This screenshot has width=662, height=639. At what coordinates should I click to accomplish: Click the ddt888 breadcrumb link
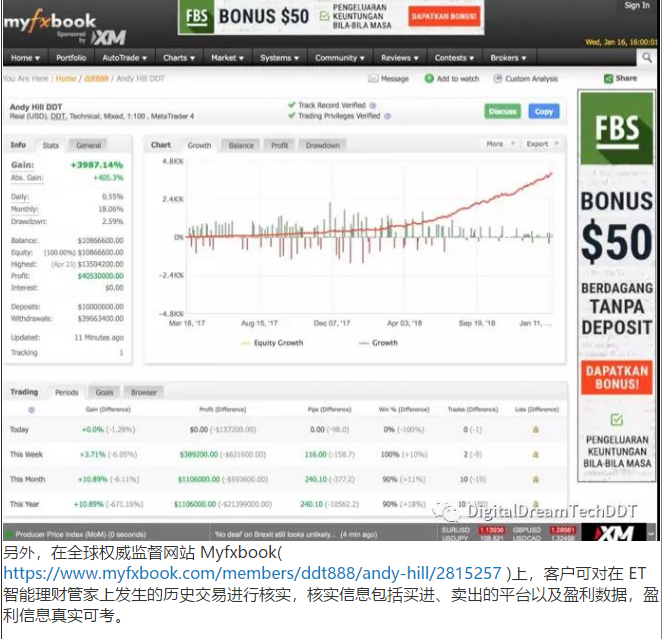[x=96, y=79]
